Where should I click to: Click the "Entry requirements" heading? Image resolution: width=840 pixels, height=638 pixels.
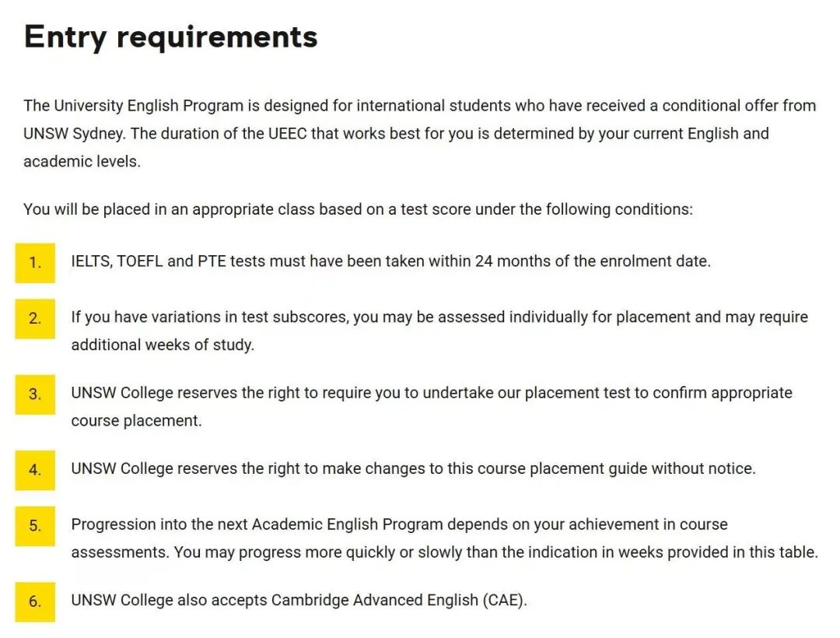[x=171, y=37]
